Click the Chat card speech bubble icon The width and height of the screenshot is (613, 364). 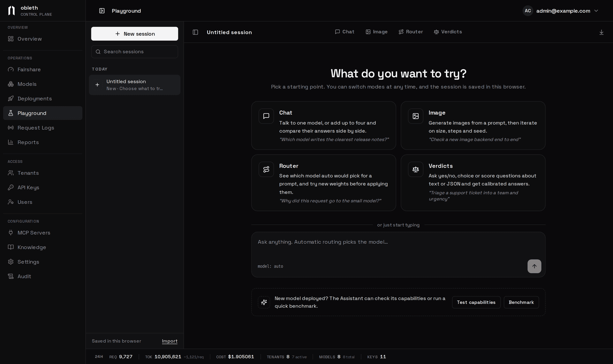[x=266, y=116]
